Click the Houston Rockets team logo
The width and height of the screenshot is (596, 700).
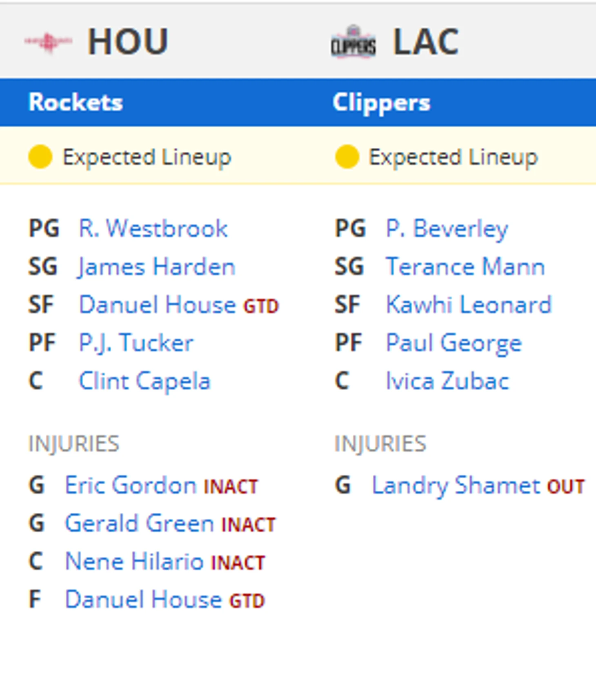pos(48,42)
